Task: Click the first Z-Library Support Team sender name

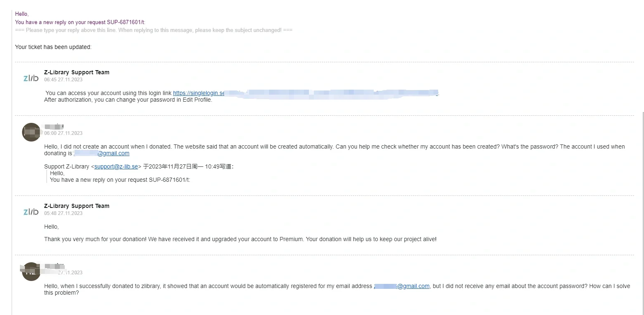Action: click(x=77, y=72)
